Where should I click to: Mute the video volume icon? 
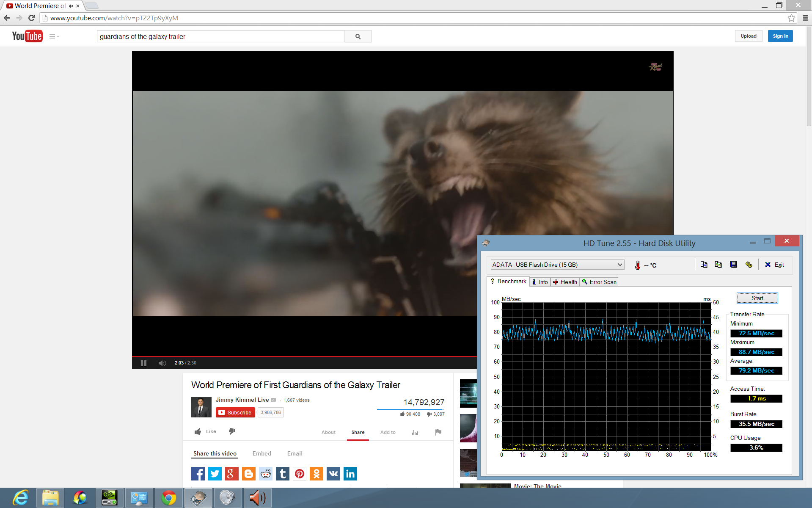(x=162, y=363)
